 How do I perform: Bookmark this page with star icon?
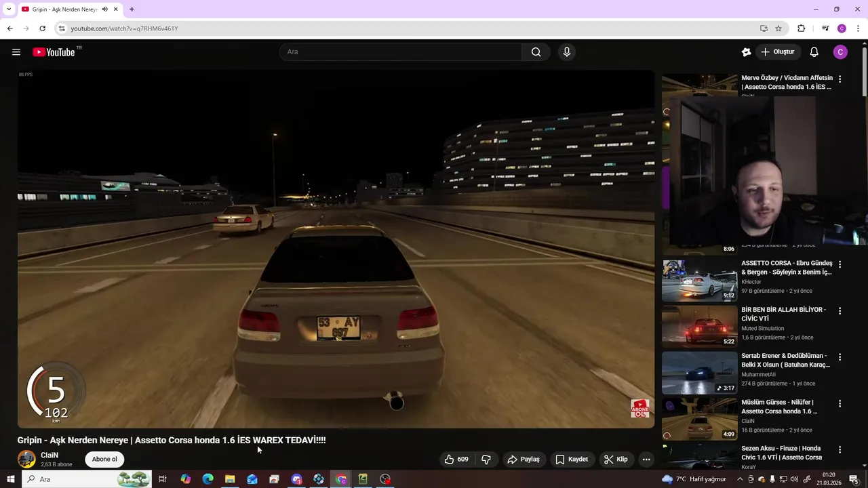(x=778, y=28)
